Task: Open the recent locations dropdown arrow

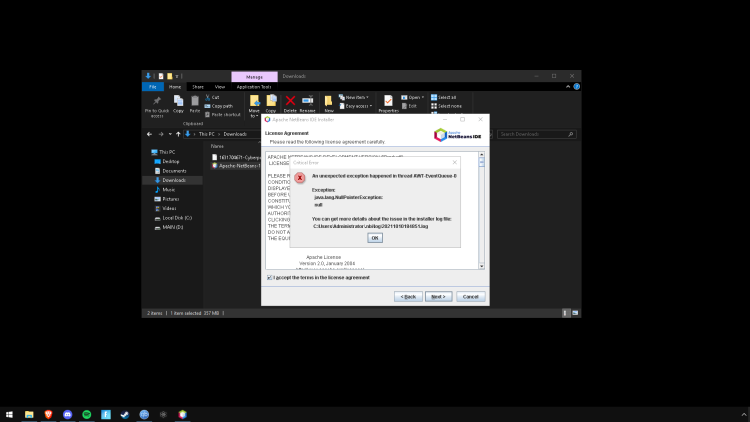Action: pyautogui.click(x=170, y=134)
